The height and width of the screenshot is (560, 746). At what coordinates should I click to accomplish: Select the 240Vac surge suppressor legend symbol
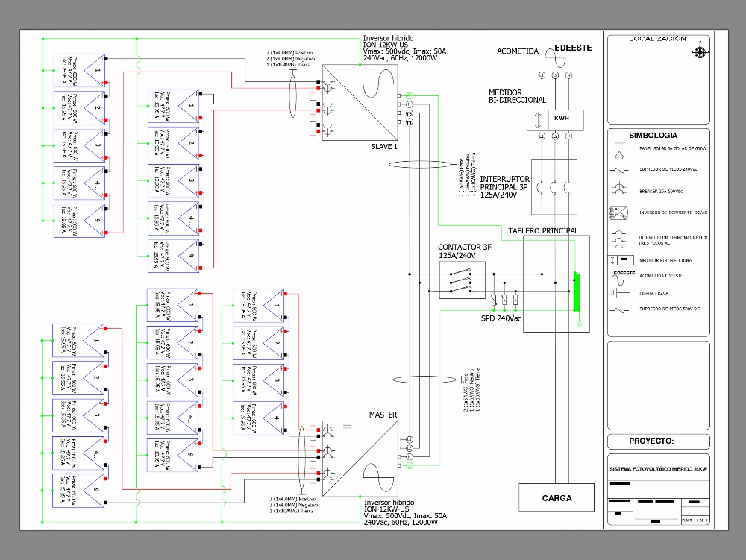619,170
